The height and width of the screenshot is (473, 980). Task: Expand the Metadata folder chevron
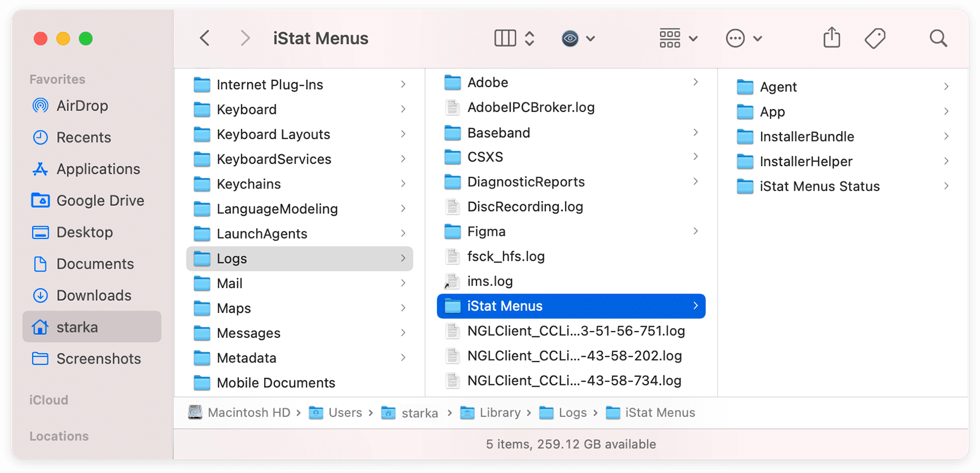(x=403, y=357)
